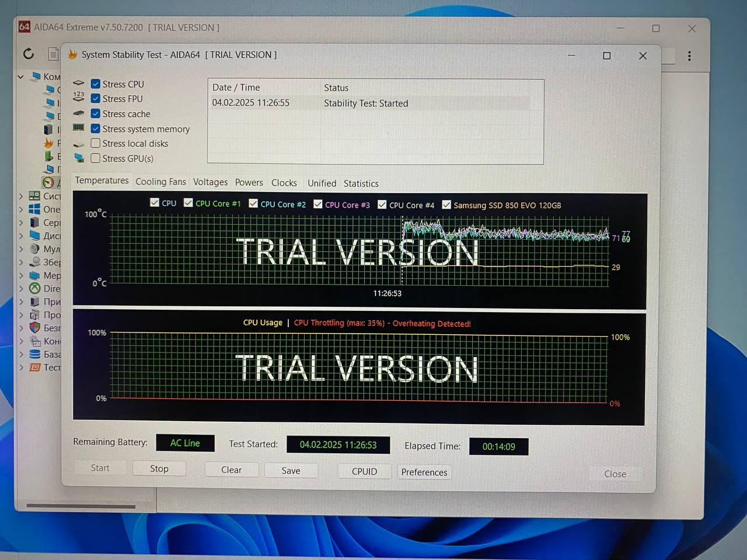Select the speaker icon next to Мул
The image size is (747, 560).
coord(34,249)
